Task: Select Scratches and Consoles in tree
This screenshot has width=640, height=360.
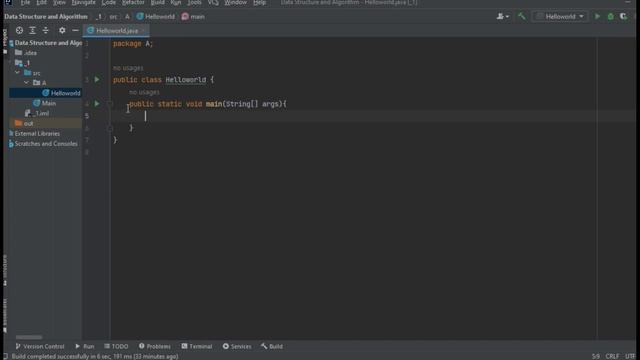Action: point(43,144)
